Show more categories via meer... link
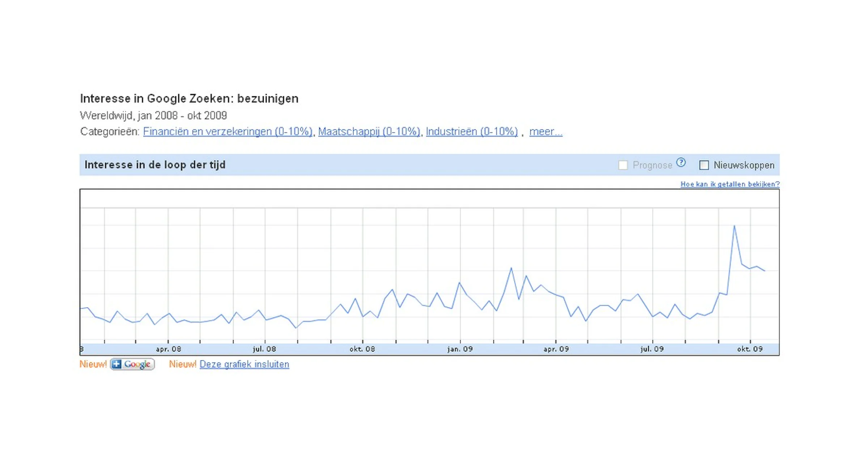 click(546, 131)
